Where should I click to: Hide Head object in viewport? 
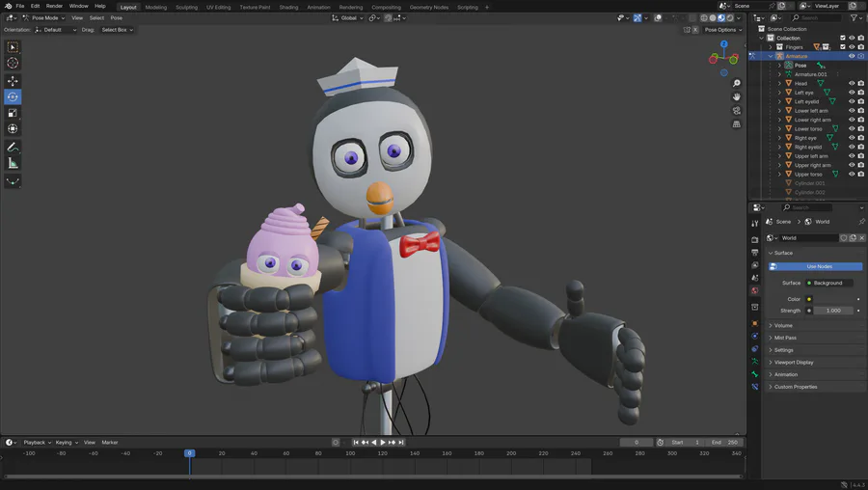coord(852,83)
